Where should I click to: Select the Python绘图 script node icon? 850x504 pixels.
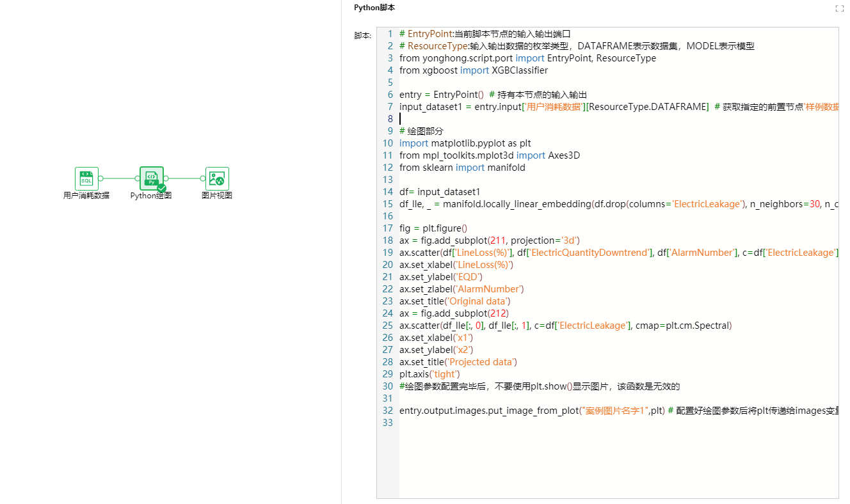[151, 178]
